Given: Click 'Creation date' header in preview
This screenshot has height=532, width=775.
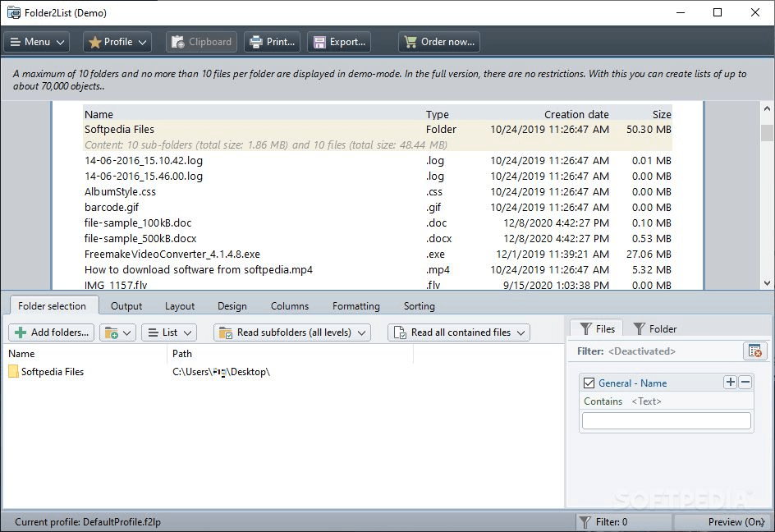Looking at the screenshot, I should (576, 114).
